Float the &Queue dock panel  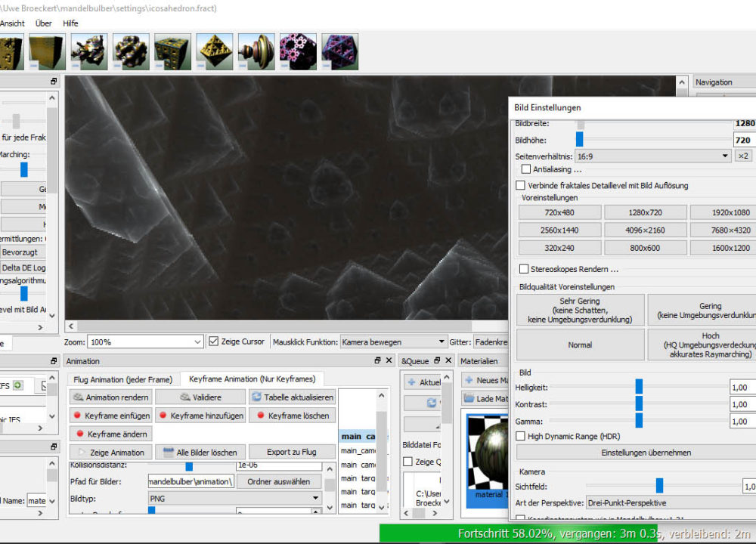437,360
